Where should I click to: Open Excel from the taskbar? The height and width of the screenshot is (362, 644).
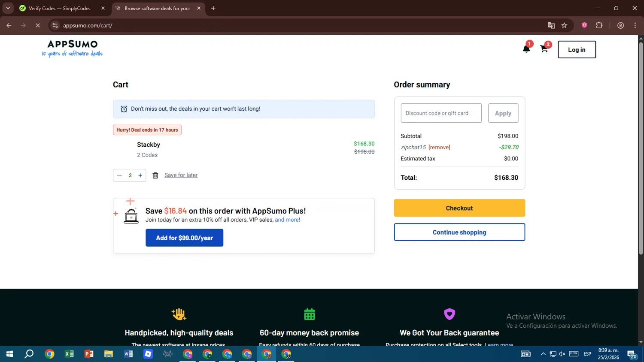click(69, 354)
